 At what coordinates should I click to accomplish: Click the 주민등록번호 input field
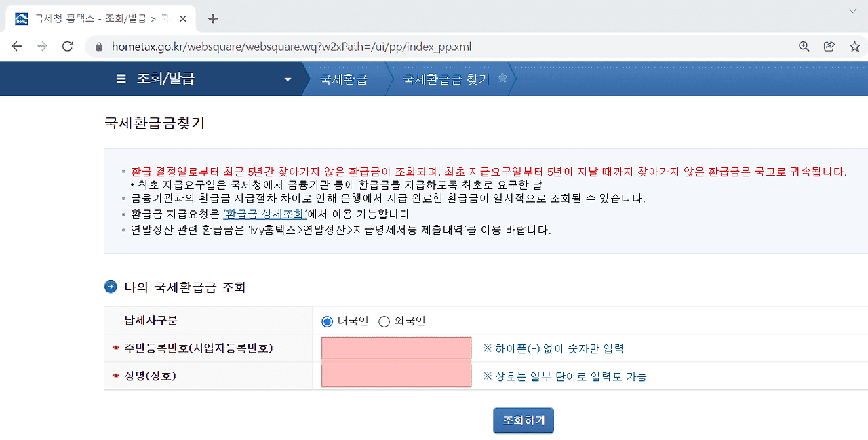click(x=396, y=348)
